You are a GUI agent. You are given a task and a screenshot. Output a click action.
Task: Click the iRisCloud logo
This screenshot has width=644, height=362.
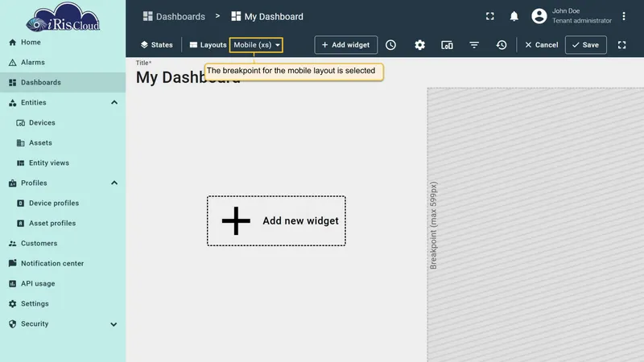click(63, 17)
